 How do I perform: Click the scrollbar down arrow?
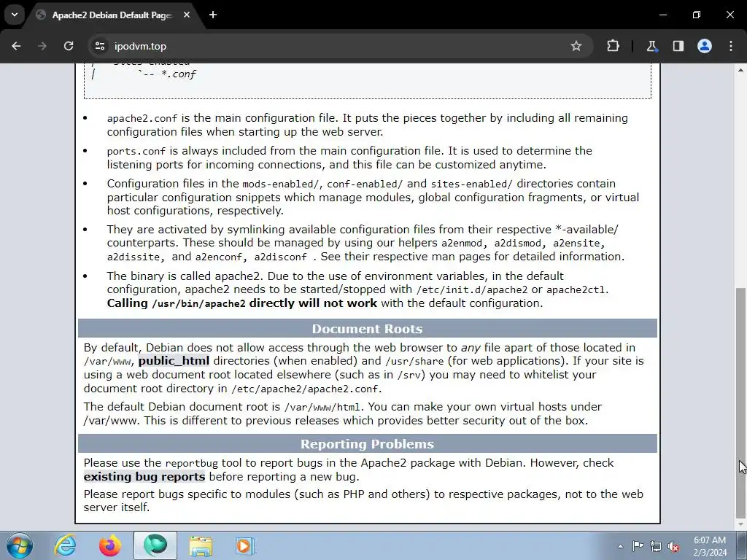click(x=740, y=524)
